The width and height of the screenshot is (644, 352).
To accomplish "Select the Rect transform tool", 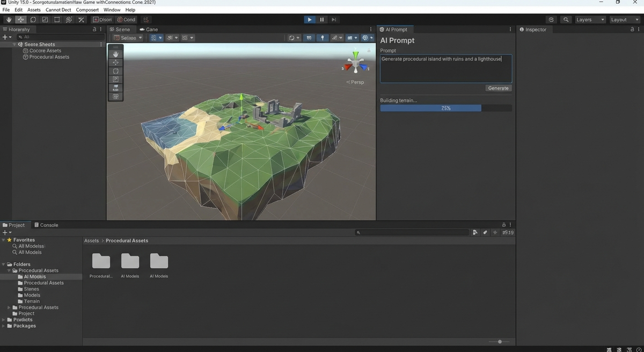I will (x=56, y=19).
